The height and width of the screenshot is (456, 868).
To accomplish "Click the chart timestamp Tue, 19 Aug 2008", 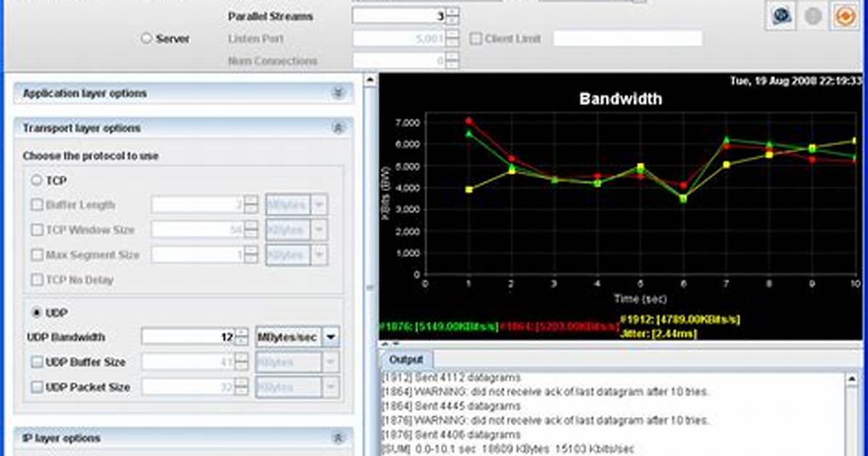I will (796, 81).
